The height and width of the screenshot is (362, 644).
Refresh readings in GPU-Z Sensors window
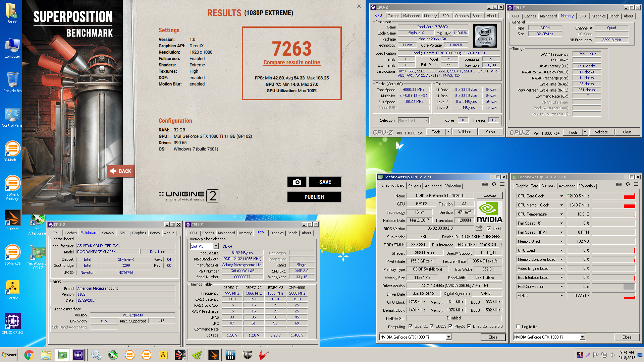click(x=628, y=184)
